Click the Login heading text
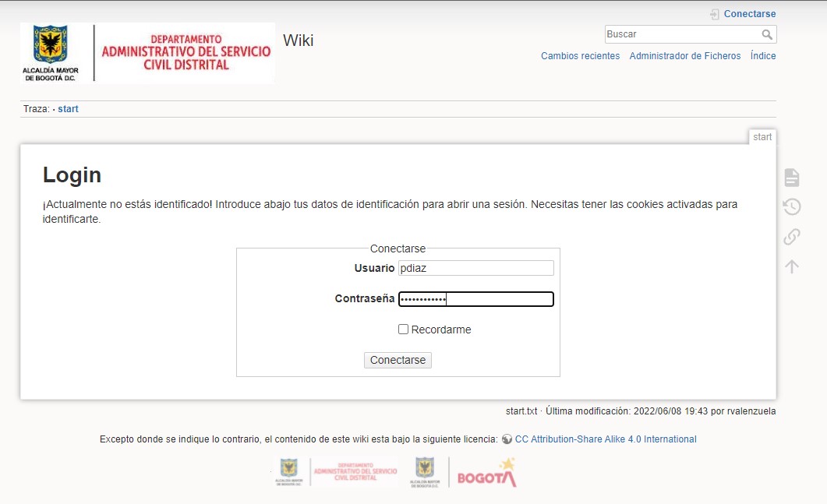 pyautogui.click(x=72, y=175)
